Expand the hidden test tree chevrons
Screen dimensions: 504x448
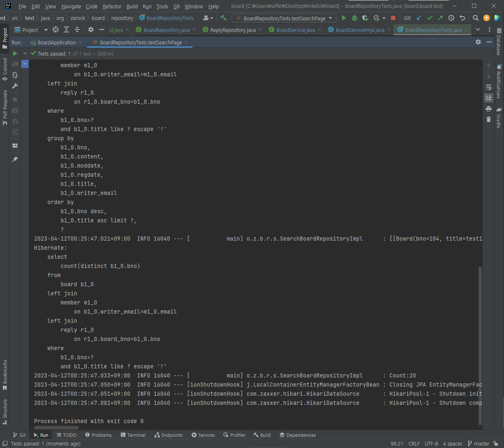tap(25, 54)
